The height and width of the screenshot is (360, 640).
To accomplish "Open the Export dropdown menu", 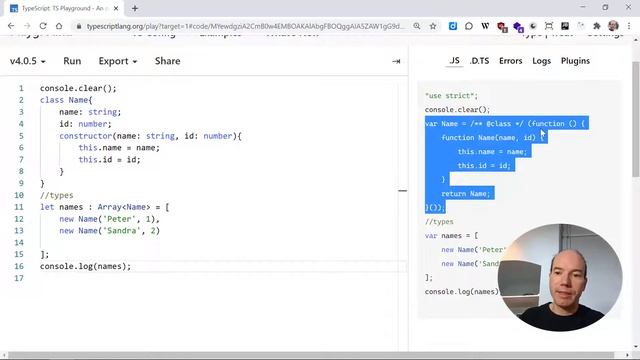I will (118, 61).
